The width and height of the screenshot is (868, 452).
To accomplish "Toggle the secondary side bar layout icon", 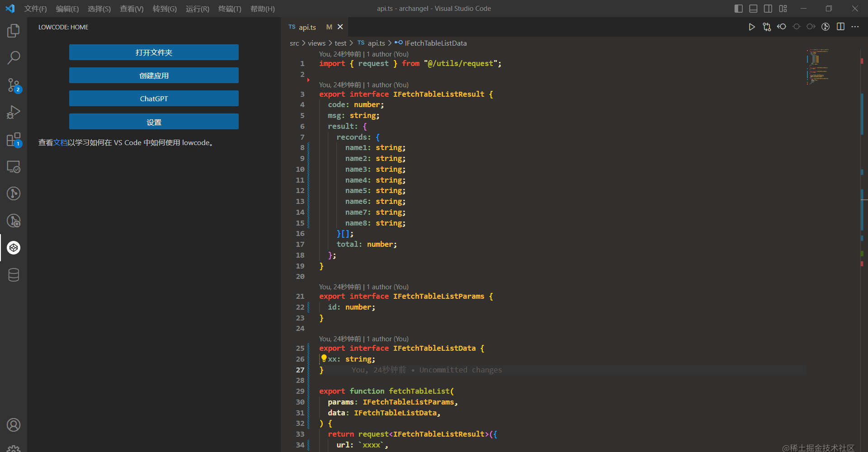I will coord(768,9).
